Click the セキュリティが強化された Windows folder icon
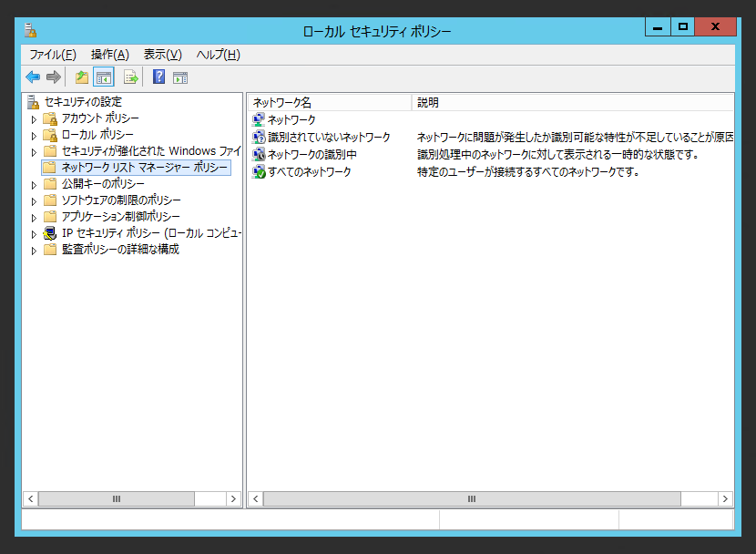 coord(50,151)
